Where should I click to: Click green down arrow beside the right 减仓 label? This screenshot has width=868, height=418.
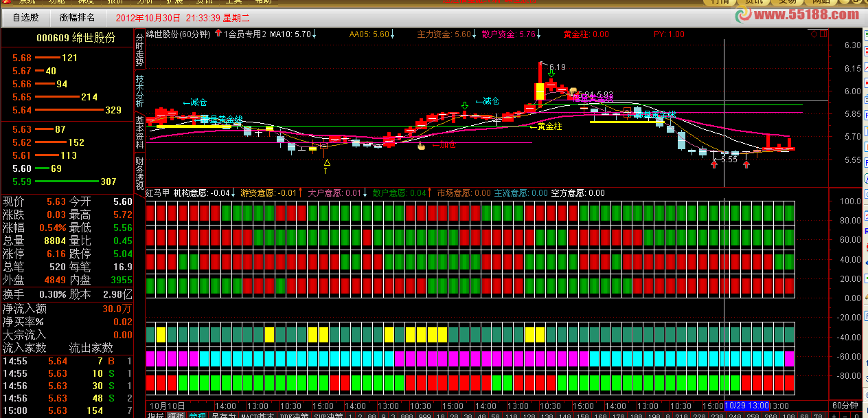pos(465,106)
